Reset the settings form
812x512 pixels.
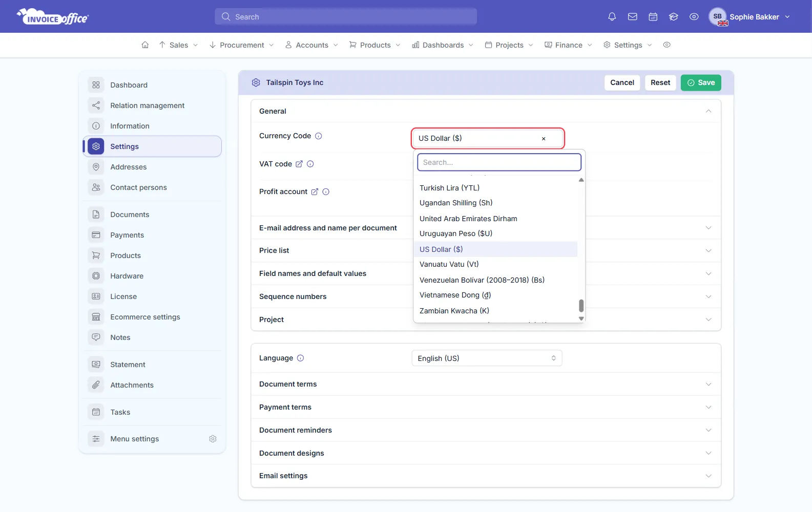[x=660, y=82]
